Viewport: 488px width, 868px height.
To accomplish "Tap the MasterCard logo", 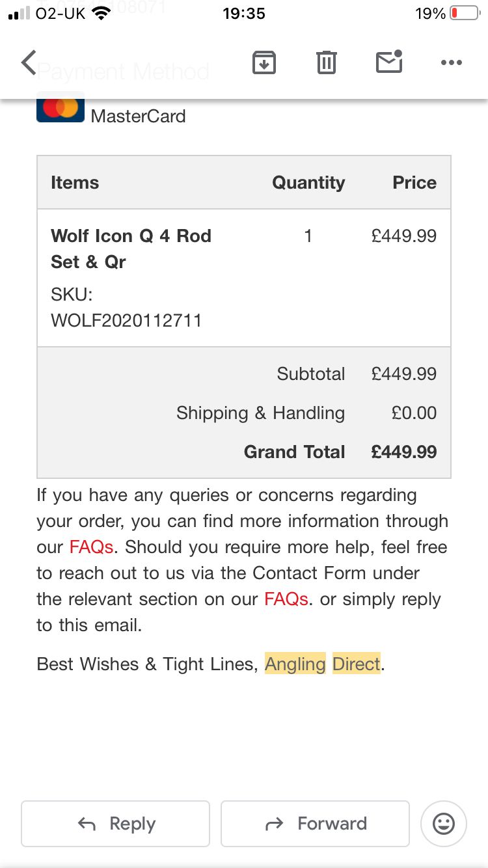I will coord(61,109).
